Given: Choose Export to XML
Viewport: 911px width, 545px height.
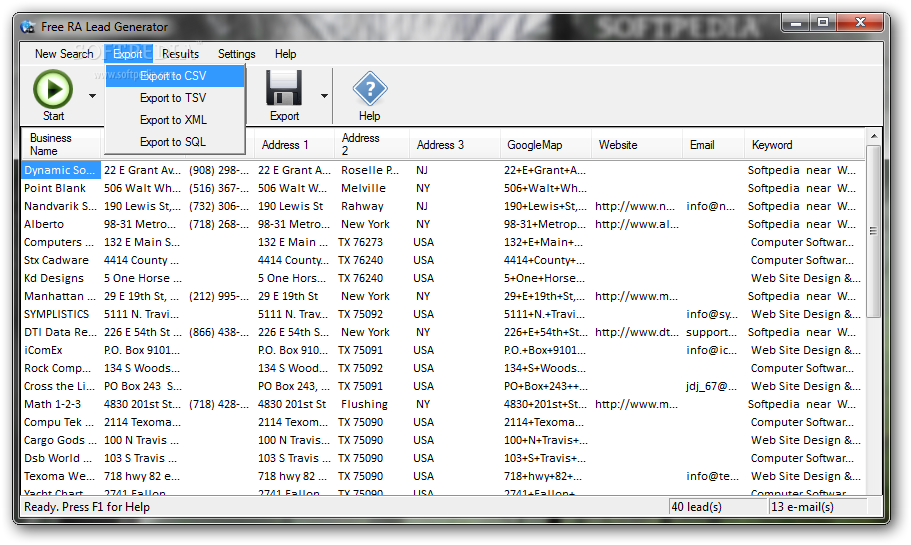Looking at the screenshot, I should [x=174, y=120].
